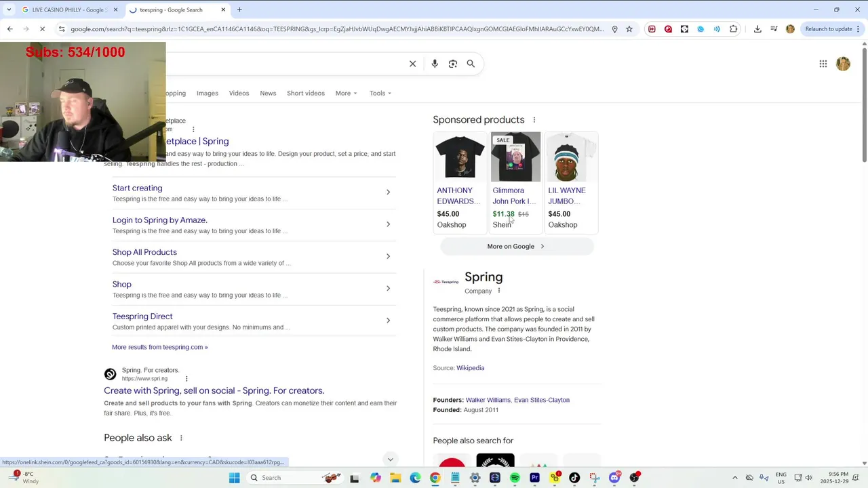Screen dimensions: 868x488
Task: Bookmark this page with star icon
Action: (x=629, y=29)
